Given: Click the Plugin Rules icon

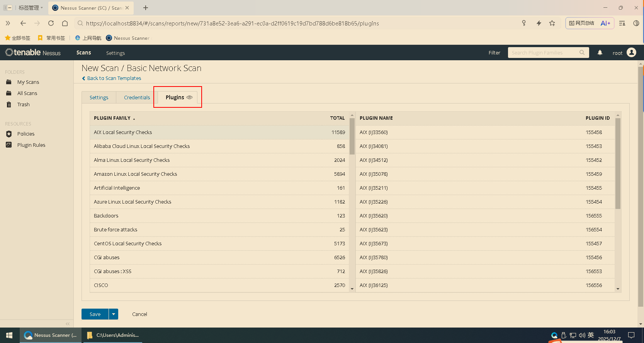Looking at the screenshot, I should coord(9,145).
